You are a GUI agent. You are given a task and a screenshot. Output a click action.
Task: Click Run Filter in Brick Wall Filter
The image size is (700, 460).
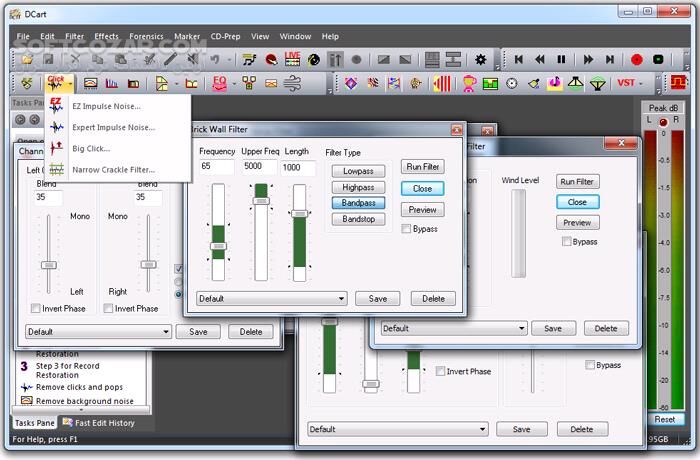(x=422, y=167)
